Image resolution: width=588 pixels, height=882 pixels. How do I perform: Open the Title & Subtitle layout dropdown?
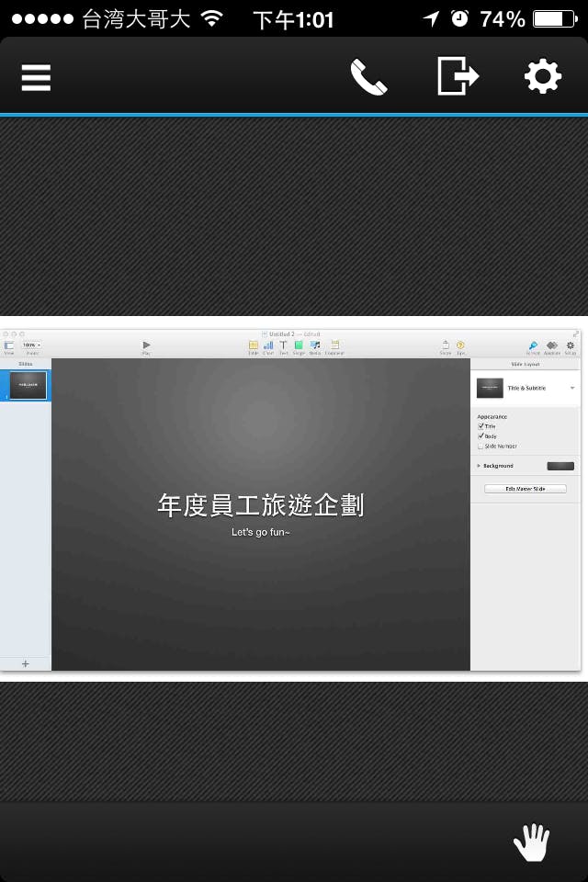(572, 389)
